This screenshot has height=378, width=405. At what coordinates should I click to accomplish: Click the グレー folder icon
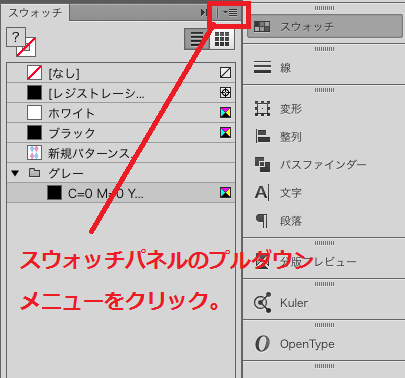pos(34,173)
